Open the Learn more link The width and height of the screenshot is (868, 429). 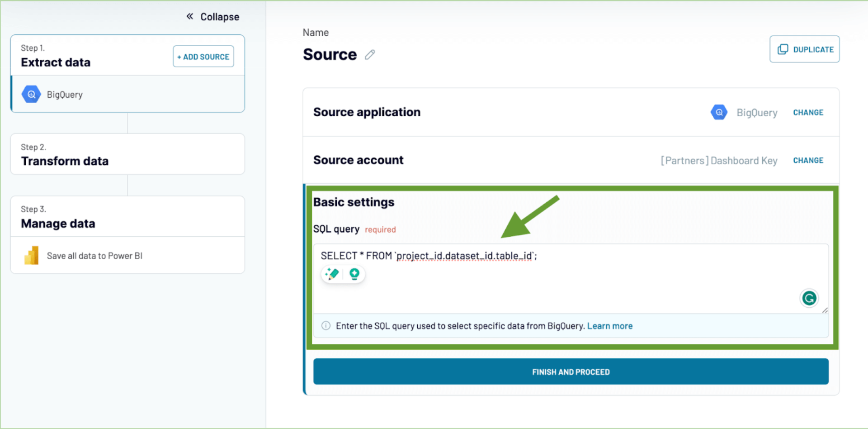click(x=609, y=325)
